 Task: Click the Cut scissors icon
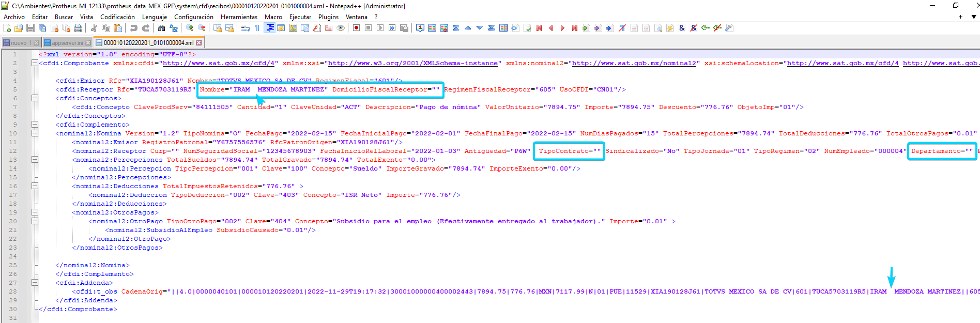94,28
